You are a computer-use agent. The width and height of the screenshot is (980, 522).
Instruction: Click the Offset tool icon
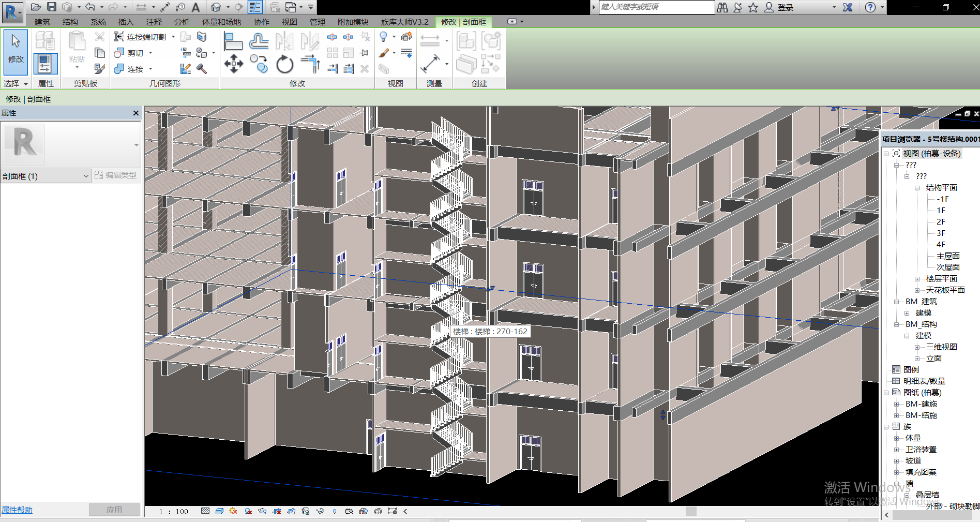pyautogui.click(x=259, y=41)
